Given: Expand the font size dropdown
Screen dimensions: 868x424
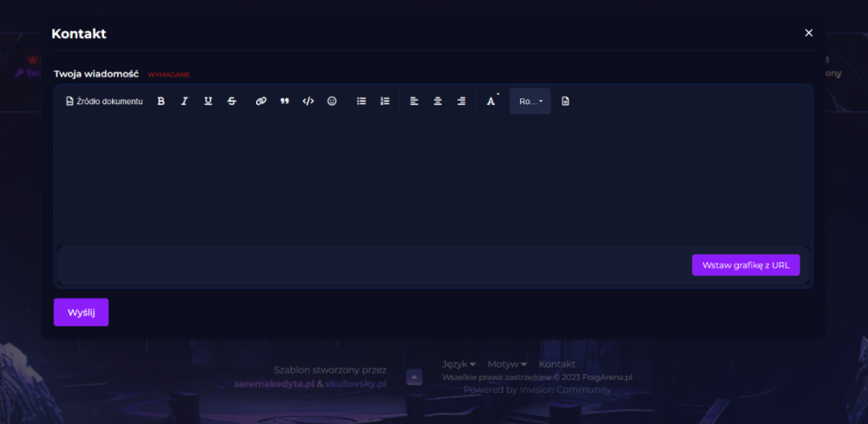Looking at the screenshot, I should (x=530, y=102).
